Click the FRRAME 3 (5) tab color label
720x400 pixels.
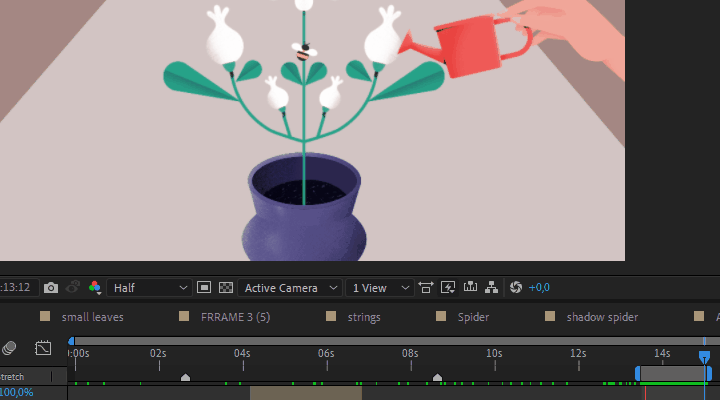click(184, 316)
